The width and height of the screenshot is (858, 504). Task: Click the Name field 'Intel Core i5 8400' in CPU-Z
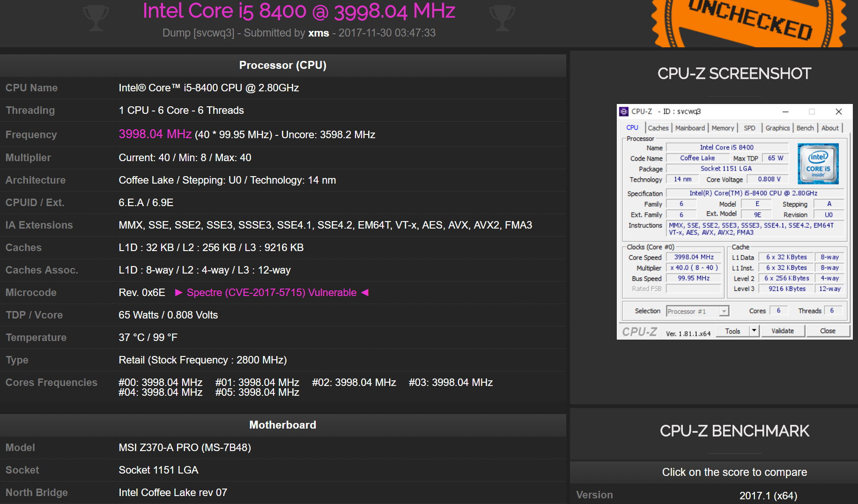tap(726, 148)
